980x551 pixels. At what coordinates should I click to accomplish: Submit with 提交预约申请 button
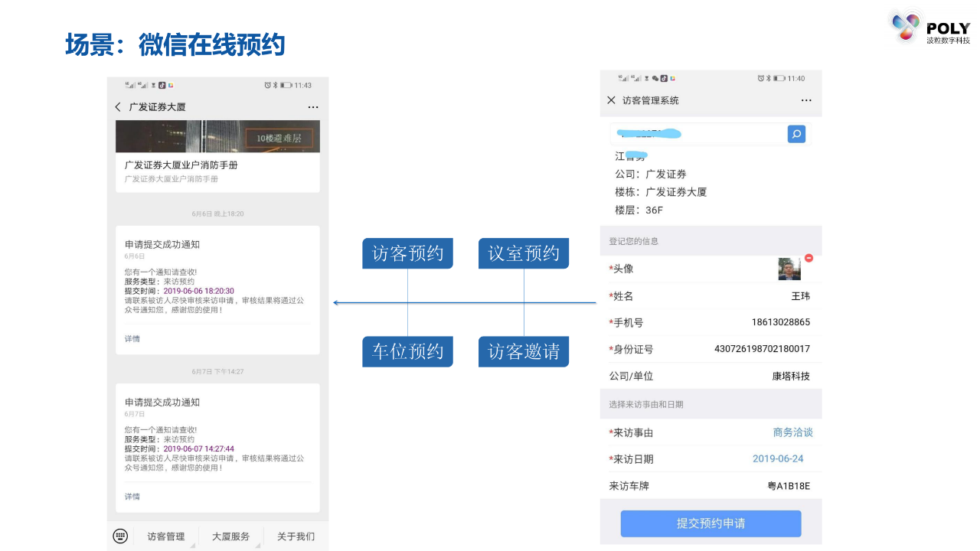pyautogui.click(x=710, y=523)
